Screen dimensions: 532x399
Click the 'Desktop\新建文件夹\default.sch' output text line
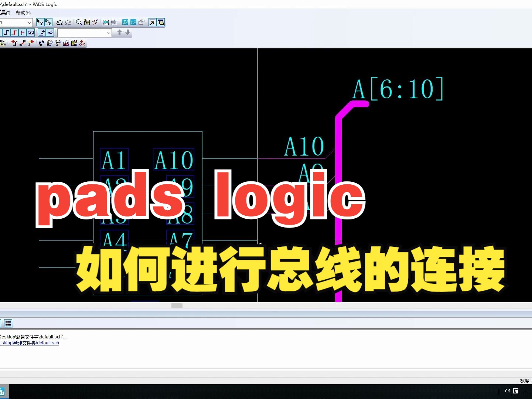[x=33, y=337]
